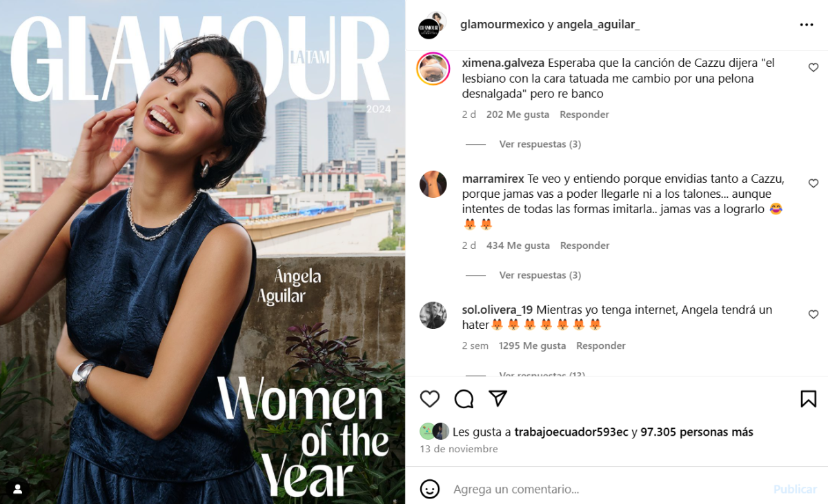
Task: Save the post with the bookmark icon
Action: [809, 399]
